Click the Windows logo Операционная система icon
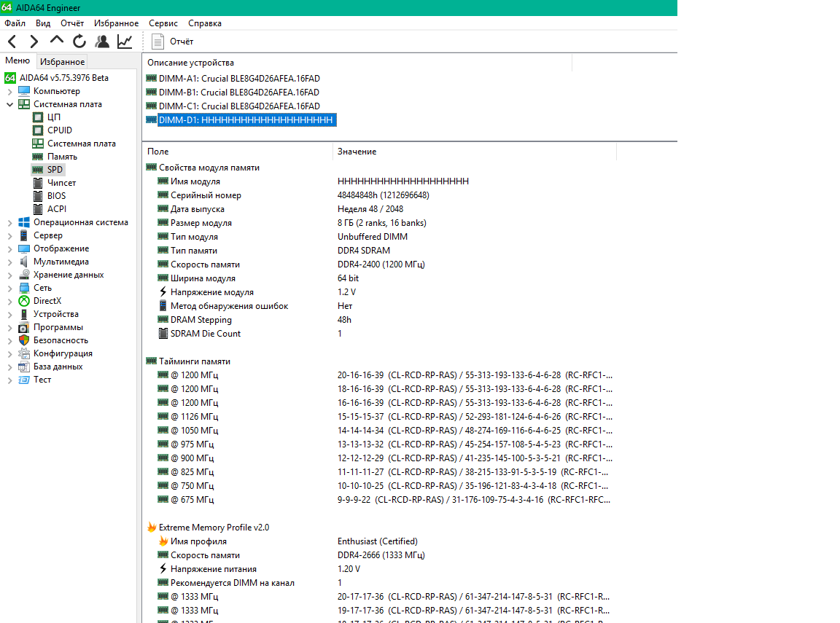This screenshot has width=840, height=623. (x=24, y=222)
